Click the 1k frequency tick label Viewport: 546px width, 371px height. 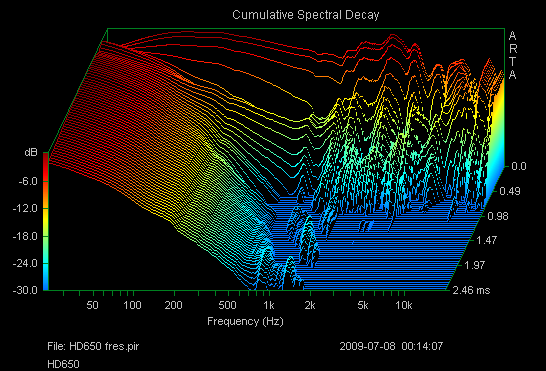[268, 305]
